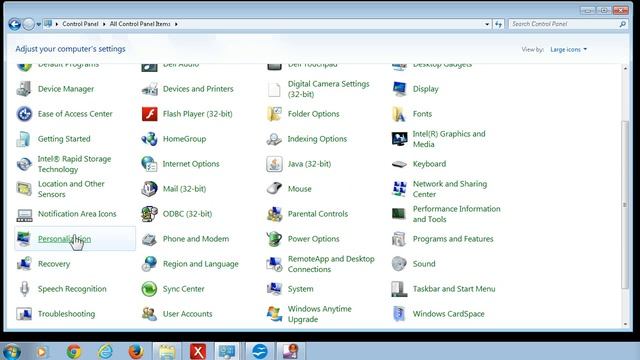Viewport: 640px width, 360px height.
Task: Open the Fonts folder icon
Action: (x=399, y=114)
